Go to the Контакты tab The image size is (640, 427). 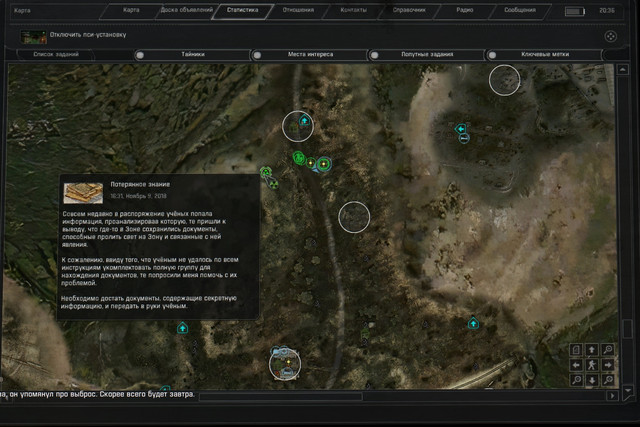point(353,10)
